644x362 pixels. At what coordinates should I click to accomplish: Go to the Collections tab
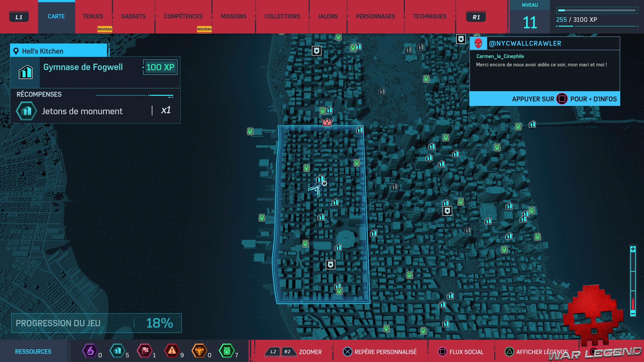pyautogui.click(x=282, y=16)
